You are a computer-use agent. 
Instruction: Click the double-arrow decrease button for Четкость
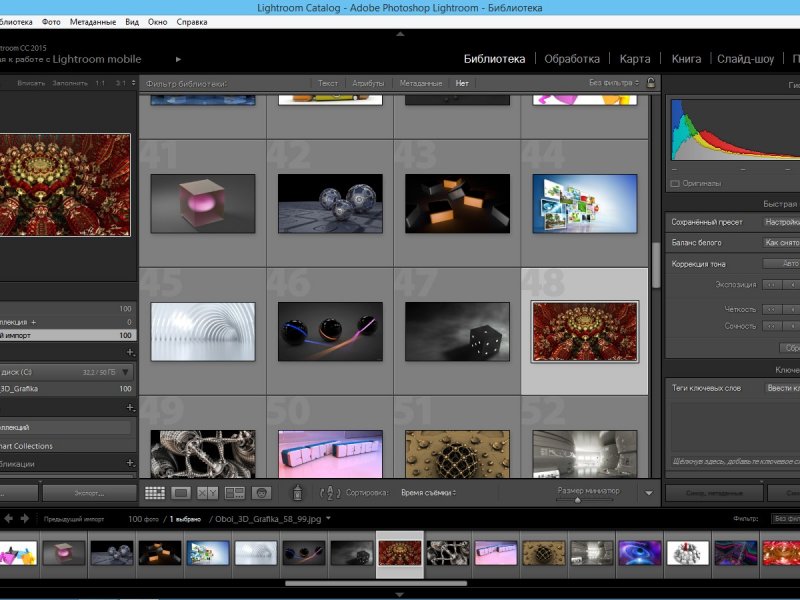click(771, 309)
